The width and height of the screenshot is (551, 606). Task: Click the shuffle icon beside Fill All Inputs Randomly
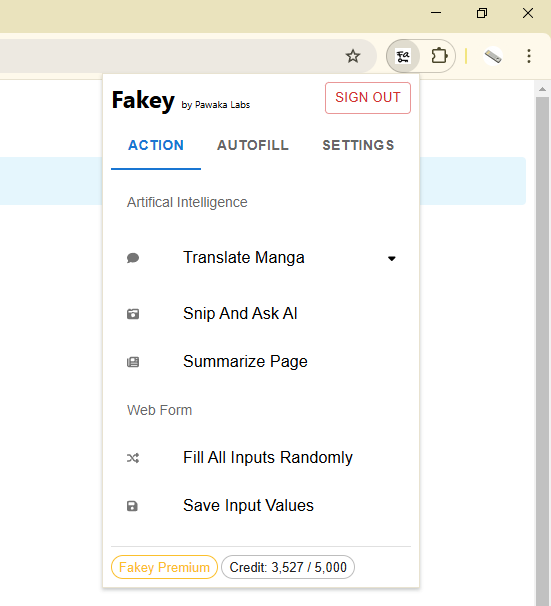pyautogui.click(x=133, y=458)
